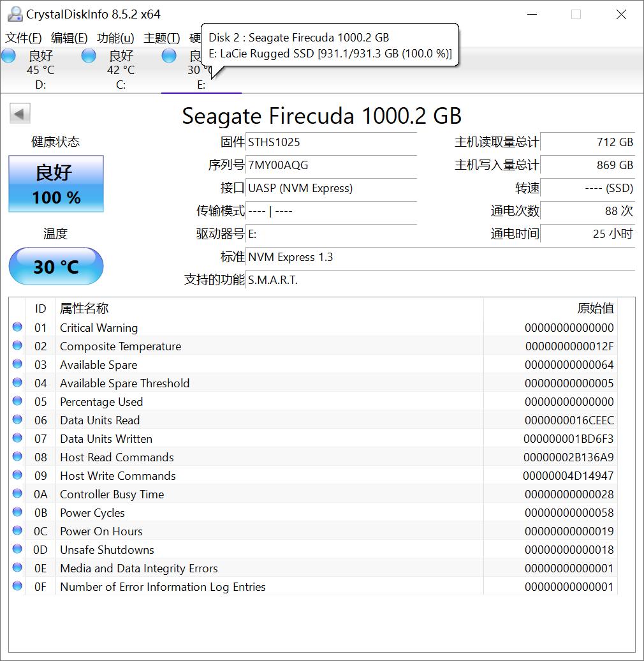The width and height of the screenshot is (644, 661).
Task: Click the status dot for Unsafe Shutdowns
Action: (17, 548)
